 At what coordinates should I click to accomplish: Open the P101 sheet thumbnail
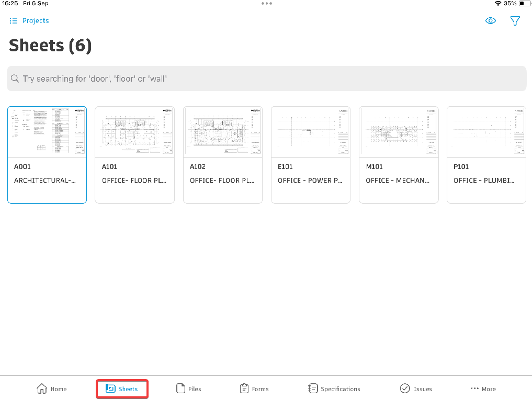click(486, 132)
